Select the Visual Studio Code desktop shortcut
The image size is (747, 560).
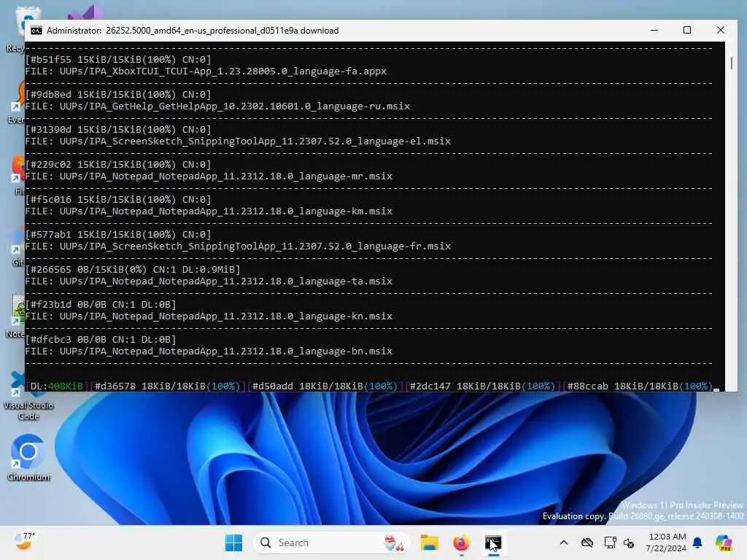pyautogui.click(x=28, y=396)
